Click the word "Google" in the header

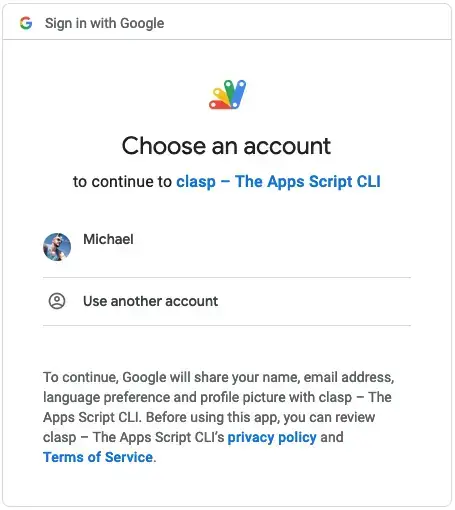click(142, 23)
